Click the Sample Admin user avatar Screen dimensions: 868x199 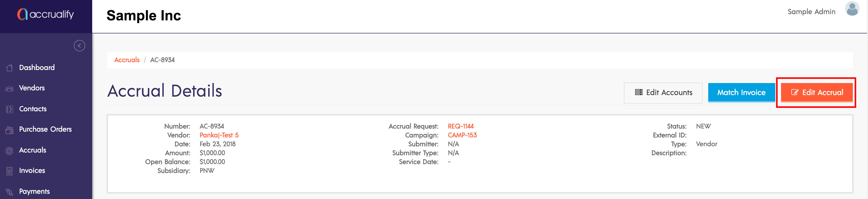click(852, 9)
